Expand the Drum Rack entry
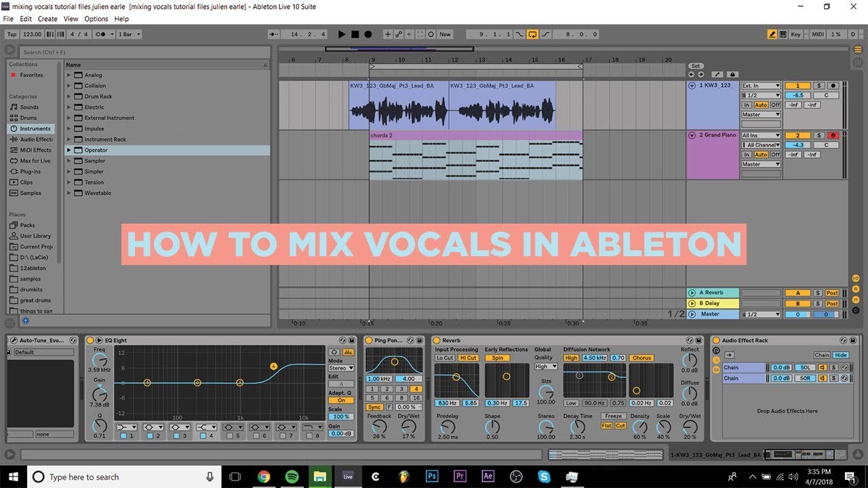Viewport: 868px width, 488px height. pos(68,97)
